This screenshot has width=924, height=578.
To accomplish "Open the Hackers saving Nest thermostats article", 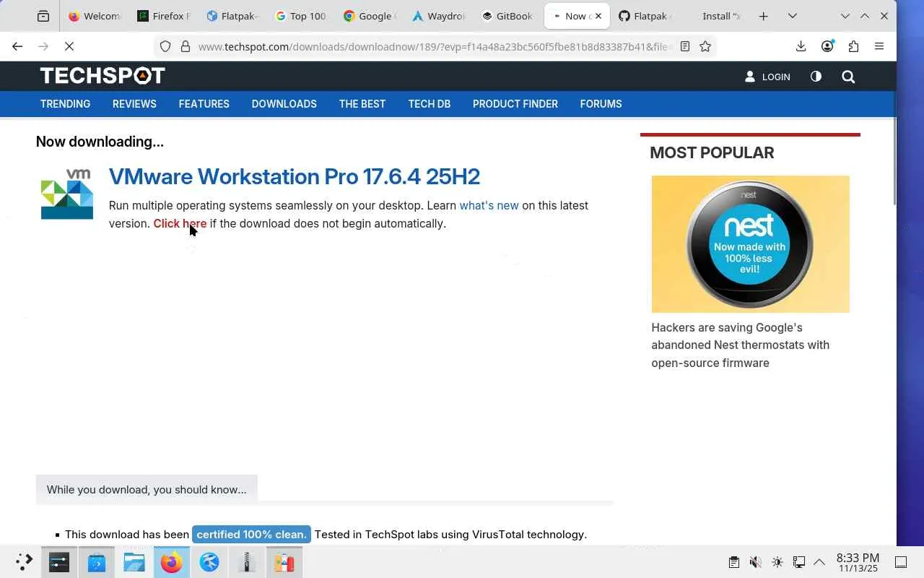I will pyautogui.click(x=740, y=345).
